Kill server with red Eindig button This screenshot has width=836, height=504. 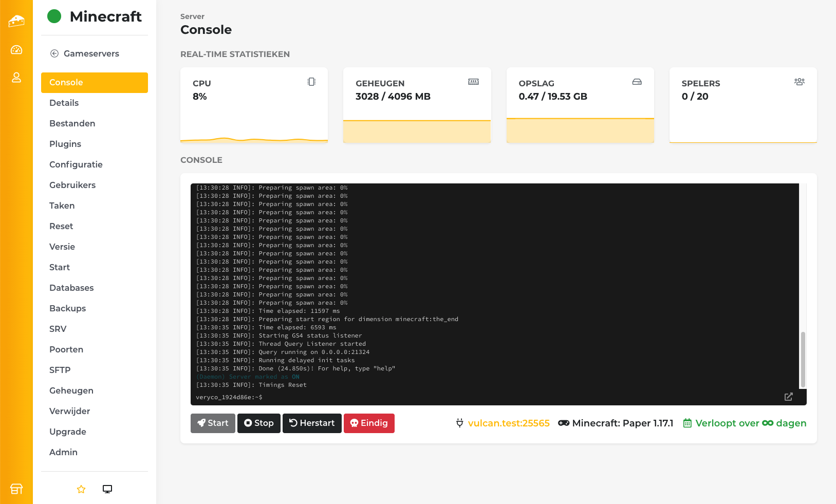[369, 423]
